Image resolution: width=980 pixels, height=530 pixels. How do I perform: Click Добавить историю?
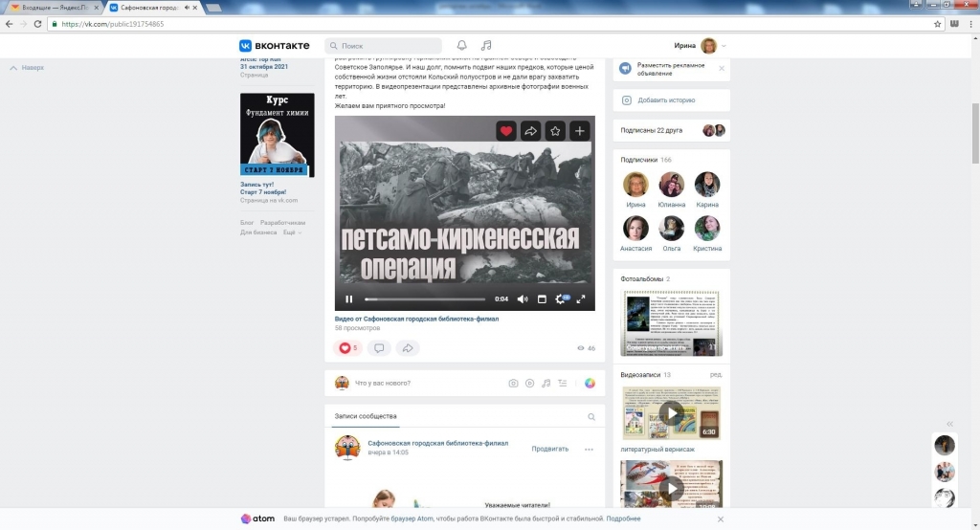[666, 100]
